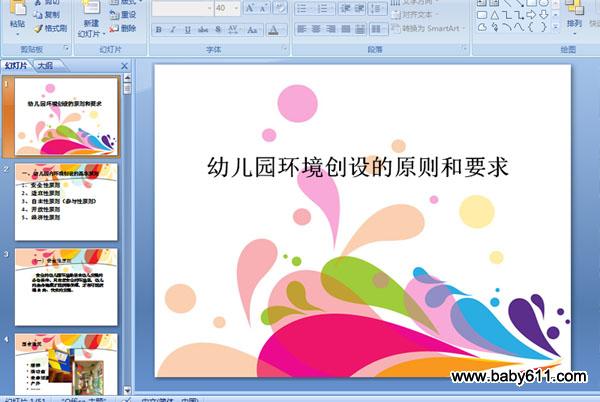Switch to the Outline (大纲) tab

tap(46, 66)
